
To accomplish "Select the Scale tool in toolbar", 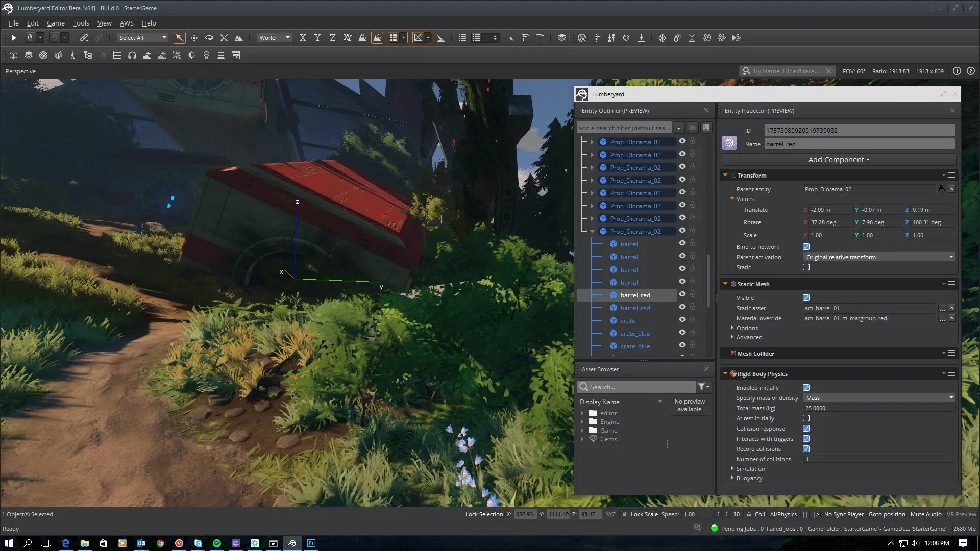I will 224,38.
